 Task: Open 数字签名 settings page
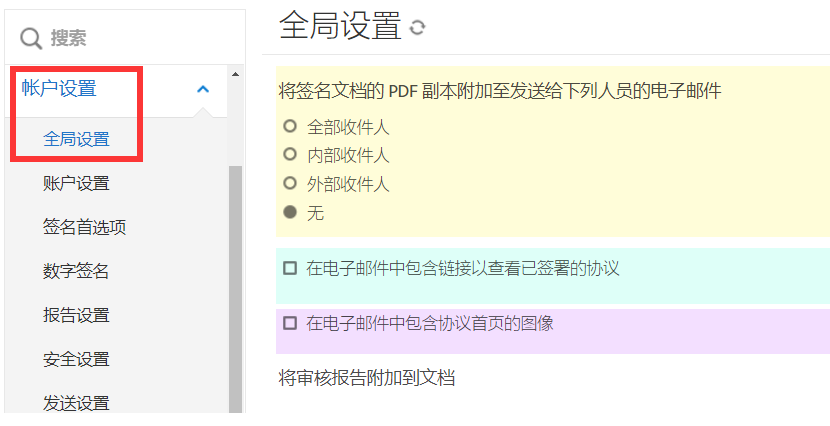pos(76,271)
